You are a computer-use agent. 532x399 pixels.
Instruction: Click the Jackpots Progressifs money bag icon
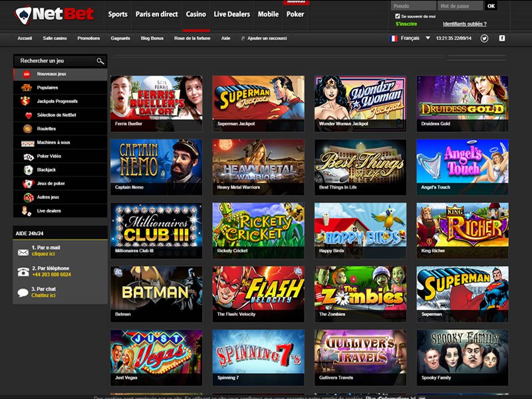pyautogui.click(x=25, y=101)
